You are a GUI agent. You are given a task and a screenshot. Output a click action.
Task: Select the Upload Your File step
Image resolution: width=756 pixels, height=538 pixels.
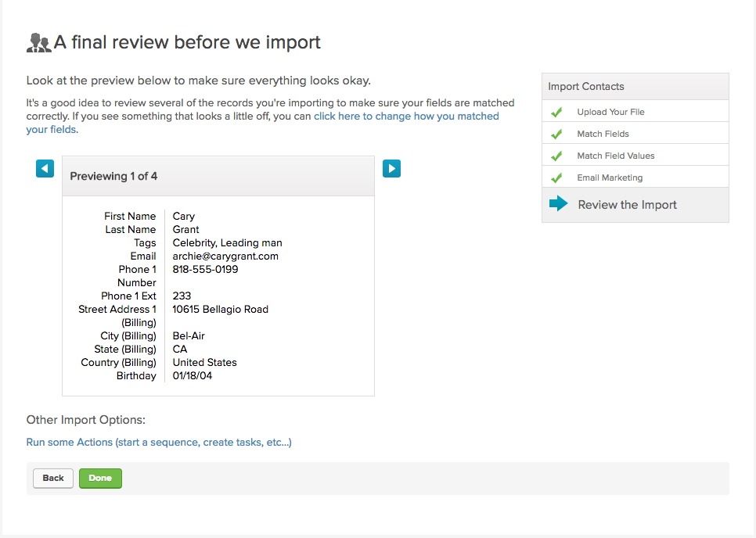(635, 112)
